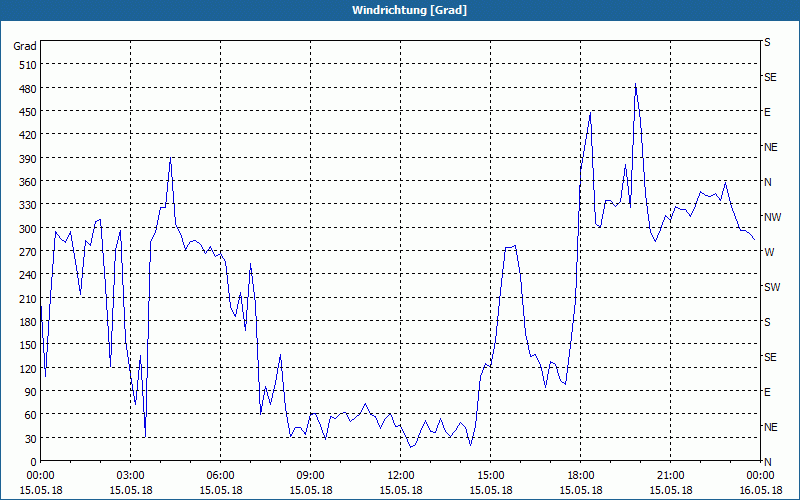Click the 210 degree axis value
Image resolution: width=800 pixels, height=500 pixels.
pyautogui.click(x=28, y=299)
